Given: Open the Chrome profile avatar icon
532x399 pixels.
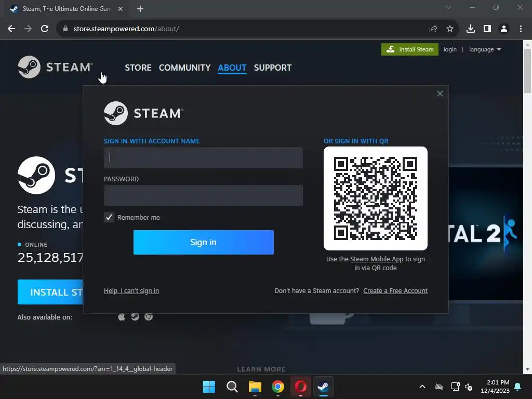Looking at the screenshot, I should pyautogui.click(x=504, y=29).
